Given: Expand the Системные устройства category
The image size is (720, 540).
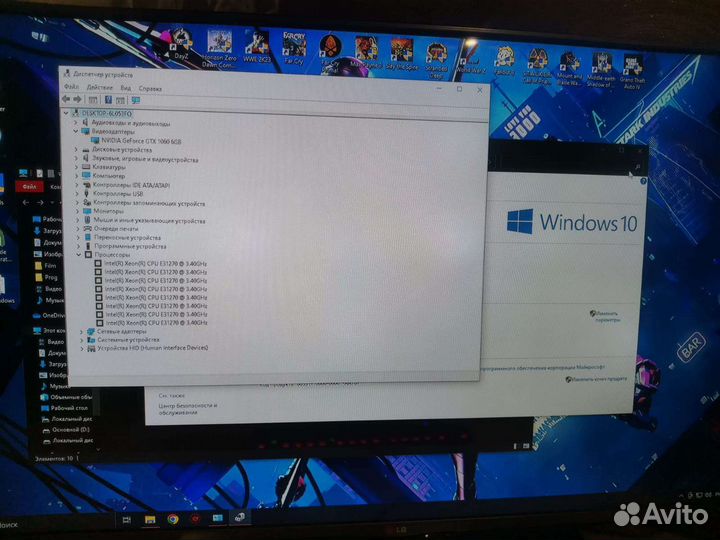Looking at the screenshot, I should click(82, 340).
